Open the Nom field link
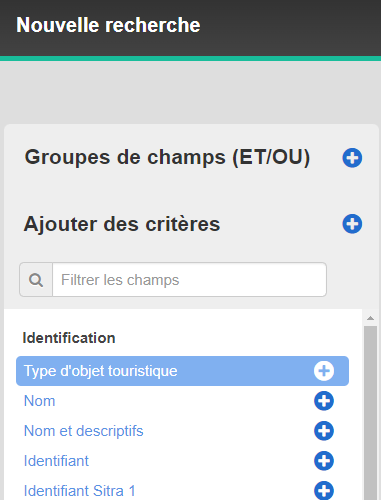Image resolution: width=381 pixels, height=500 pixels. (40, 401)
